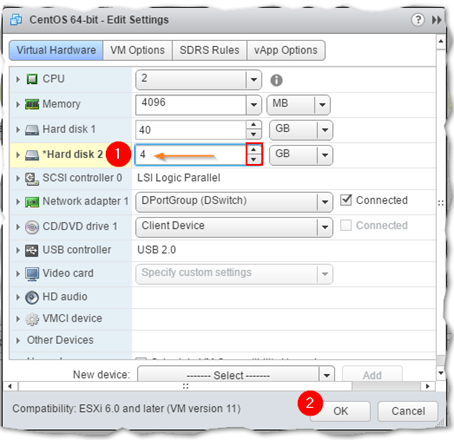This screenshot has height=440, width=454.
Task: Click the double-arrow expand icon in title bar
Action: click(437, 20)
